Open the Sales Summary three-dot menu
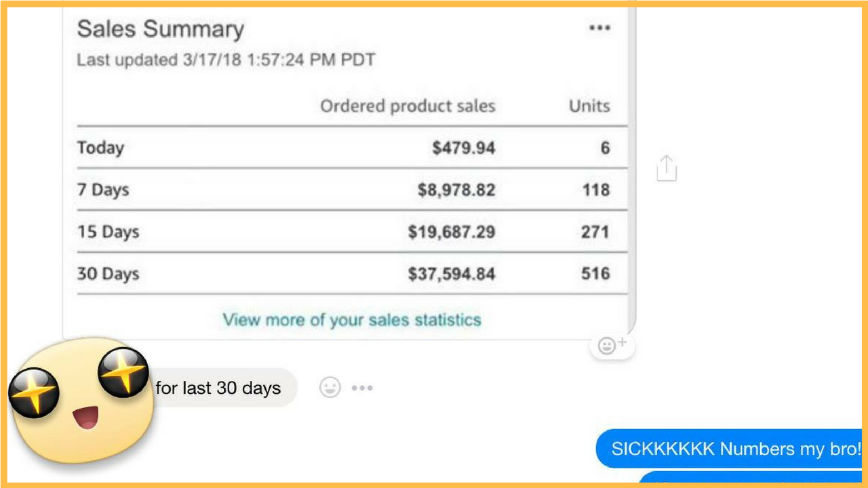This screenshot has width=868, height=488. pos(599,28)
